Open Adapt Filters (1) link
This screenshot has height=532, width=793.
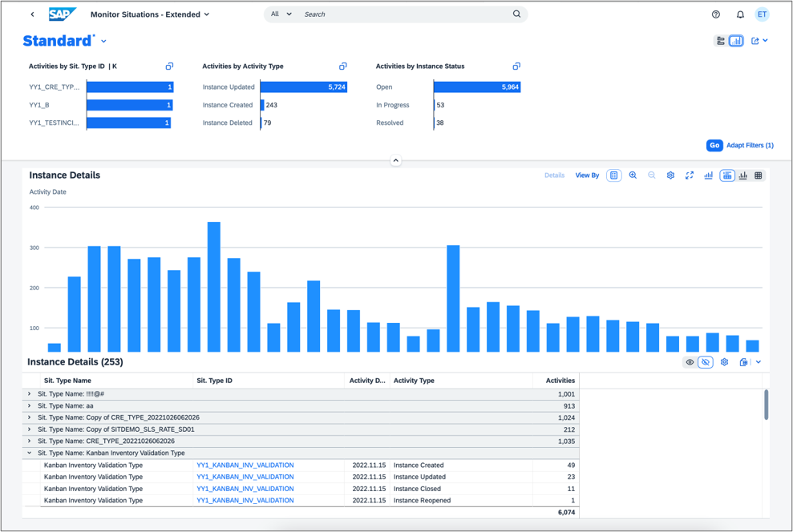pyautogui.click(x=750, y=146)
